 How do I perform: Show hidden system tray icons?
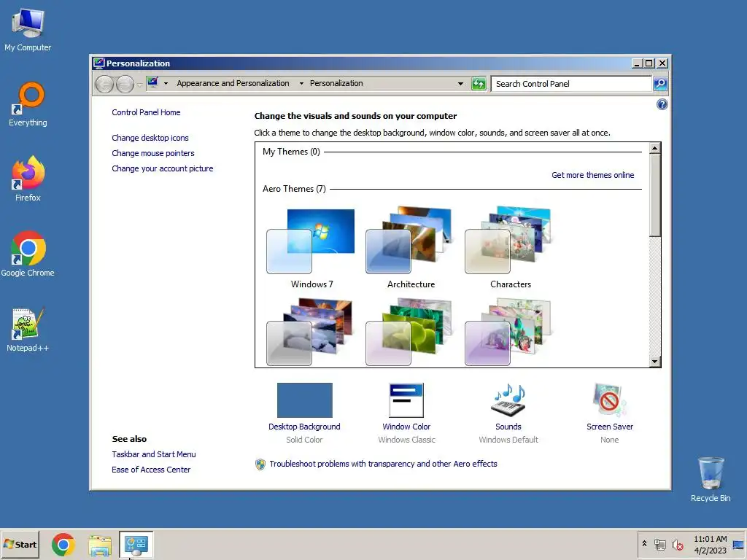pos(644,543)
